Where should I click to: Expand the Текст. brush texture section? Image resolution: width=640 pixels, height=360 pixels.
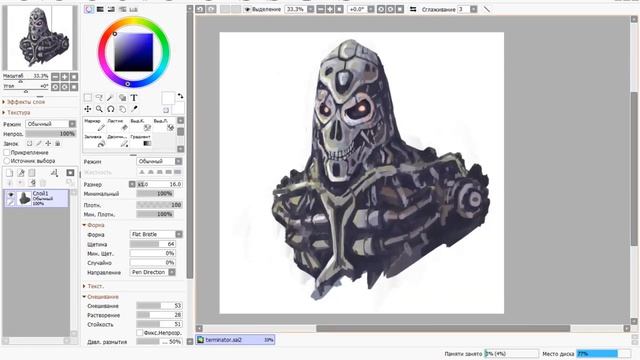click(x=93, y=286)
